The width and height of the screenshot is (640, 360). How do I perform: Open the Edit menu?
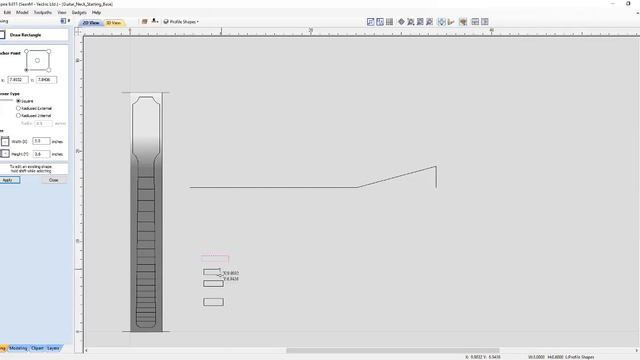click(7, 12)
